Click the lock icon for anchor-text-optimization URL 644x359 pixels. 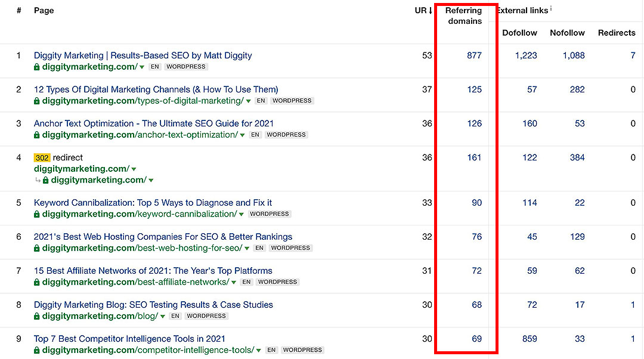(36, 135)
